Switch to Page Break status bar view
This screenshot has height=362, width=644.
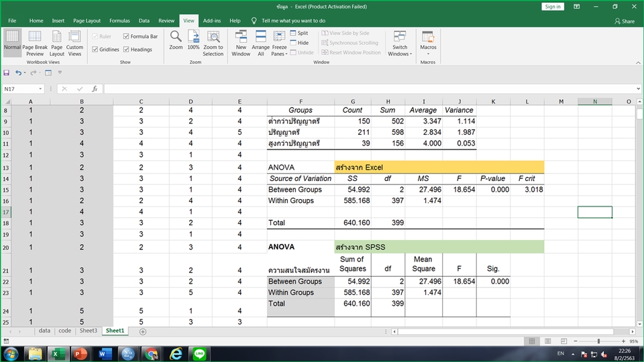tap(563, 341)
